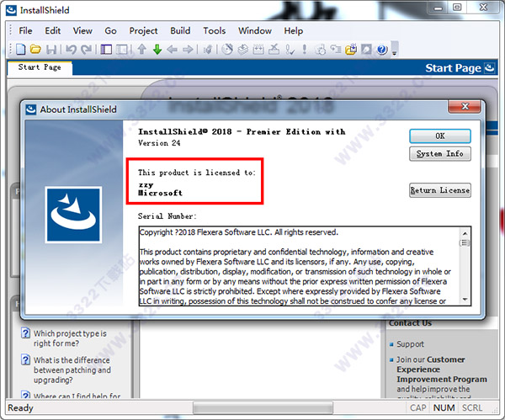505x420 pixels.
Task: Click the gray up arrow toolbar icon
Action: click(x=141, y=50)
